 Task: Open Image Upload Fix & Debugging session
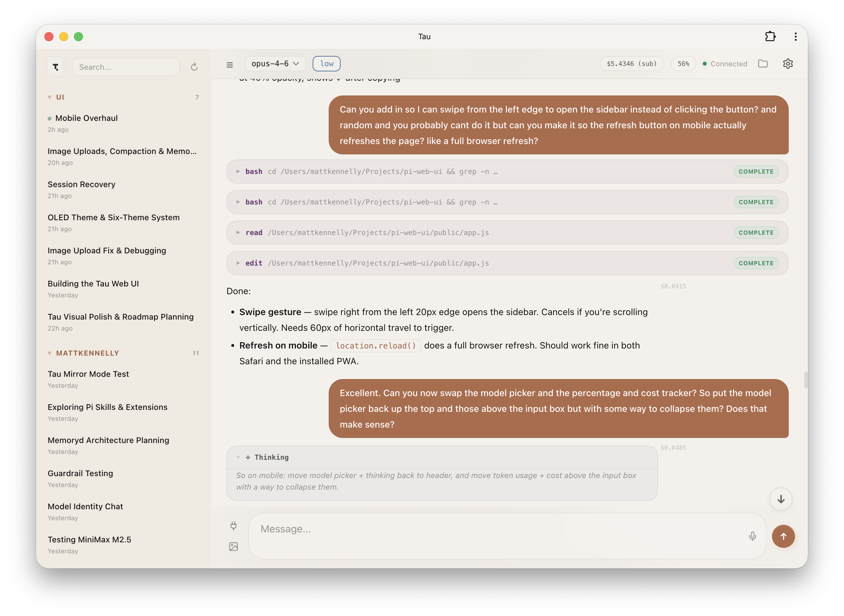(123, 256)
